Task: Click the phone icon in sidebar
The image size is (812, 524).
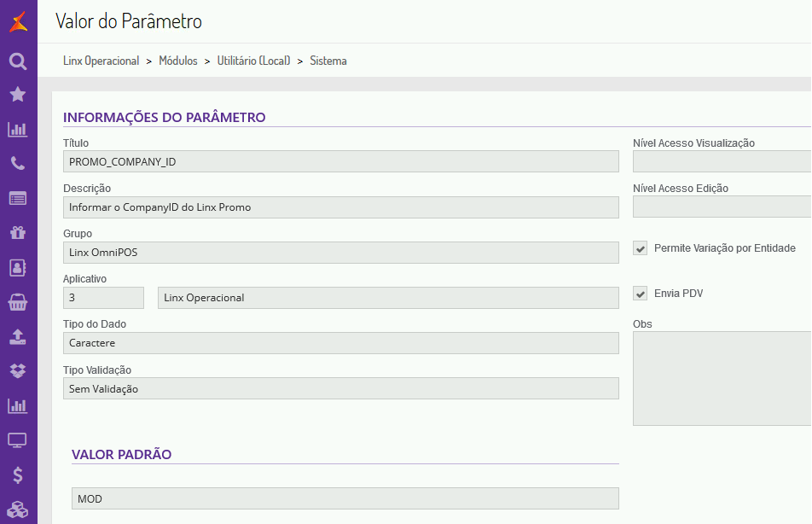Action: (18, 164)
